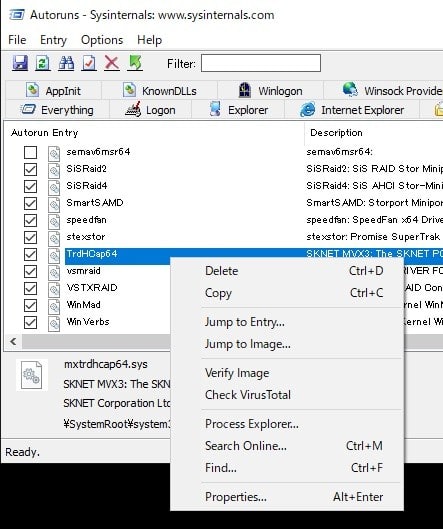Click the SiSRaid2 driver file icon

(54, 170)
